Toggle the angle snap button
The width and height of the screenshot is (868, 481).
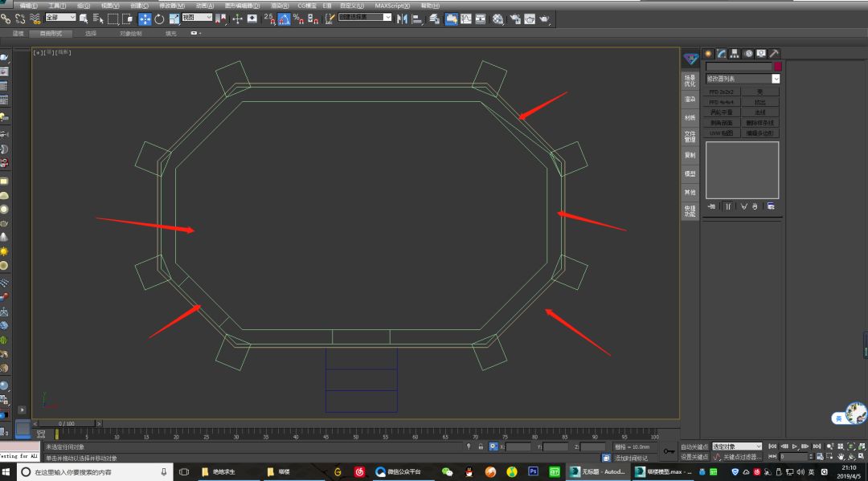pos(284,19)
